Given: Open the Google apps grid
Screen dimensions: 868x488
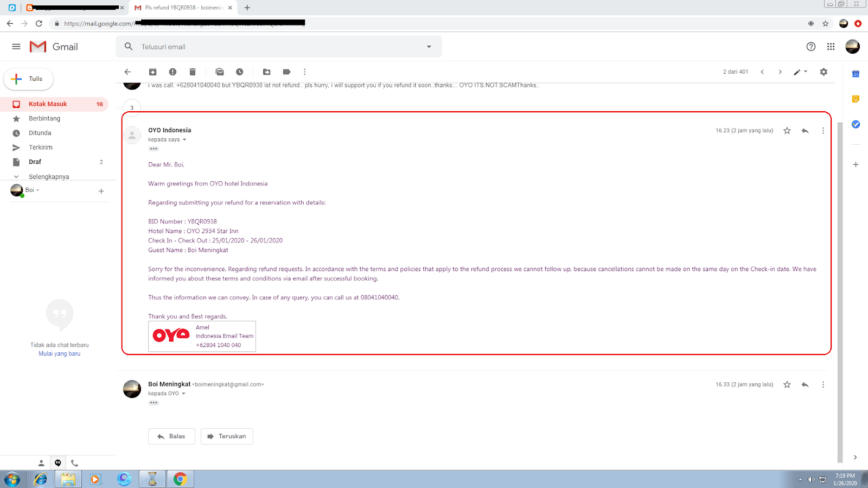Looking at the screenshot, I should click(x=831, y=47).
